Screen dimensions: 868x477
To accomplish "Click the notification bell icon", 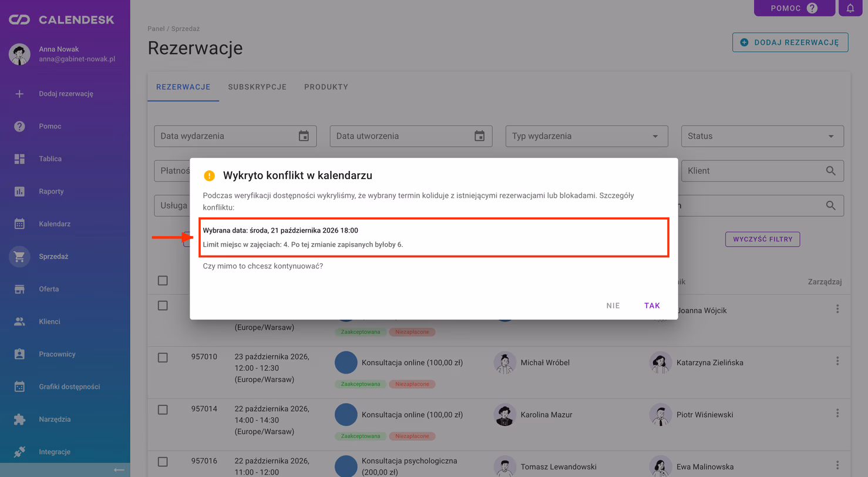I will tap(850, 8).
